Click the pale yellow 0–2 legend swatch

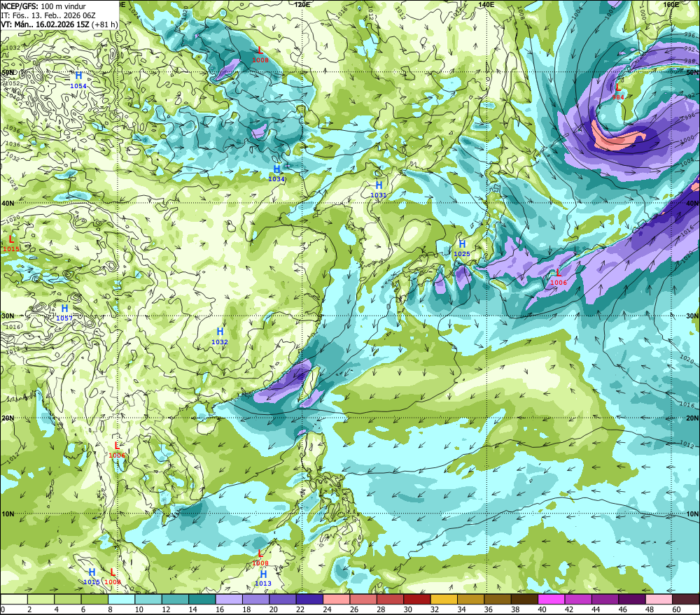14,600
